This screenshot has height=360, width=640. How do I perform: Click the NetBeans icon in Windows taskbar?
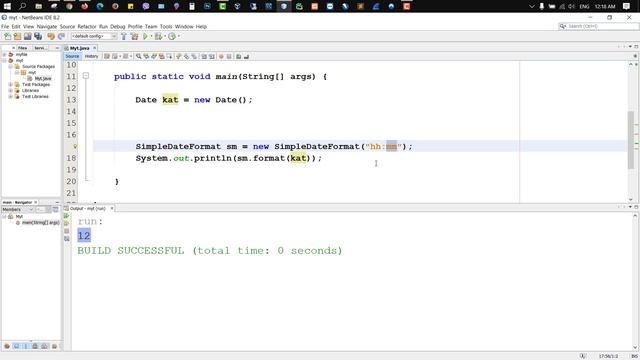point(284,6)
